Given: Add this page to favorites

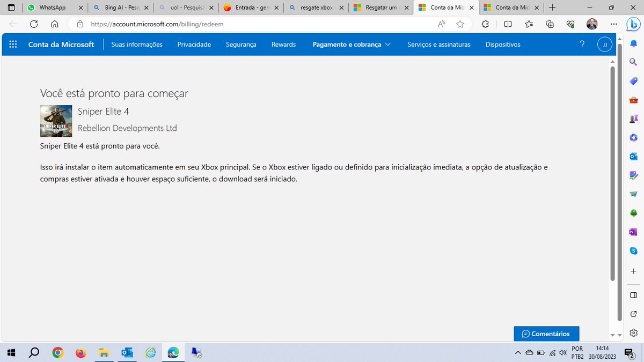Looking at the screenshot, I should [460, 24].
